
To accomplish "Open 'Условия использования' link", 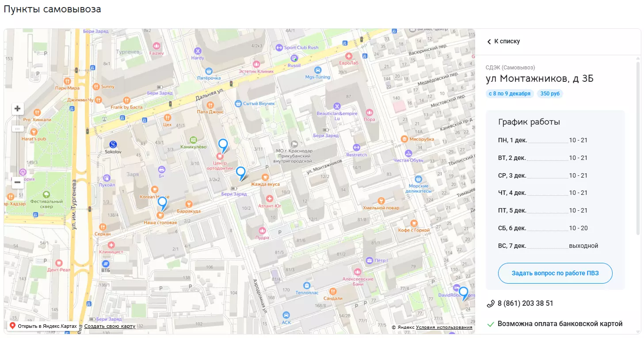I will (444, 327).
